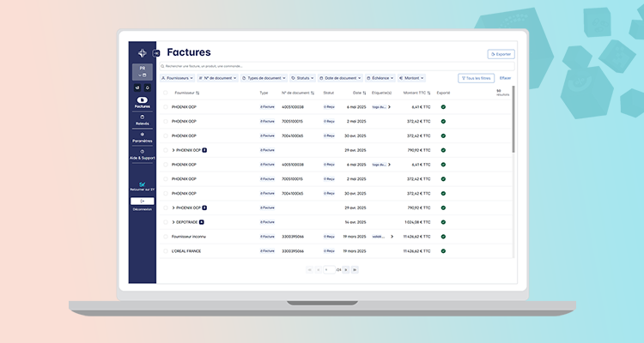Click the vertical scrollbar of invoice list
This screenshot has width=644, height=343.
(x=513, y=120)
